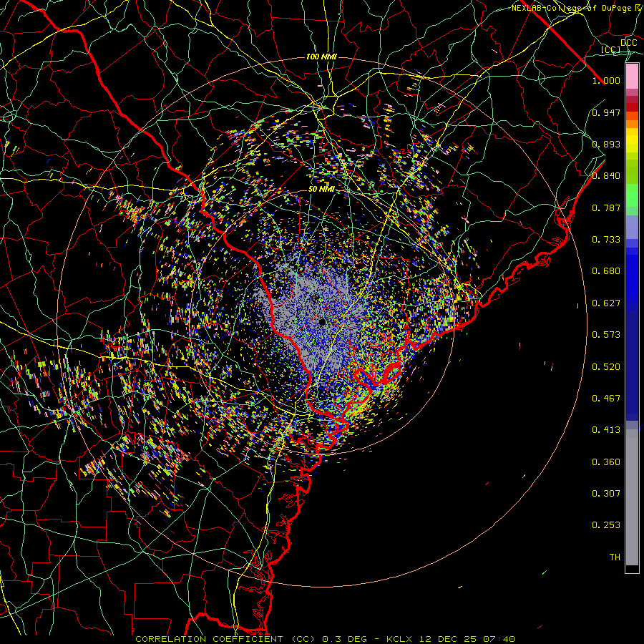
Task: Click the black radar site dot at center
Action: 322,322
